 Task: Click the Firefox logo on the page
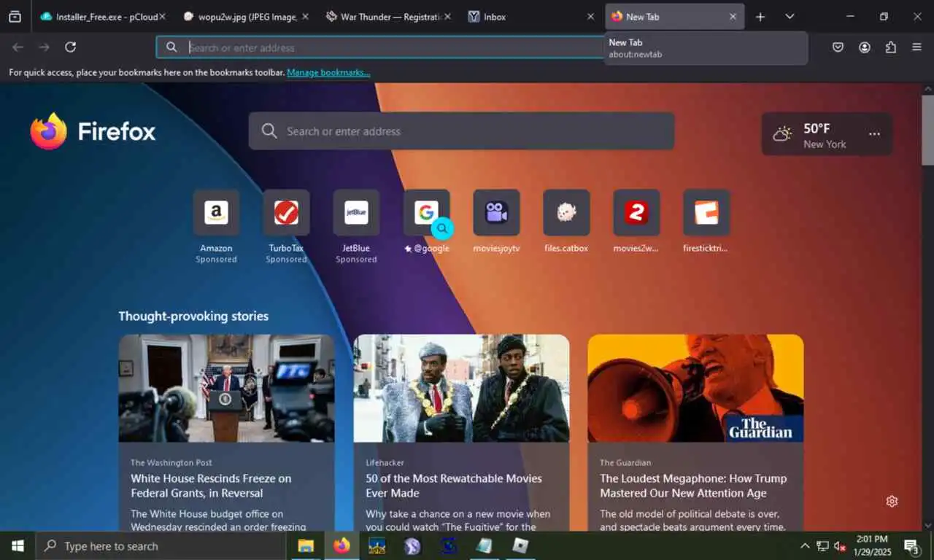[x=93, y=131]
